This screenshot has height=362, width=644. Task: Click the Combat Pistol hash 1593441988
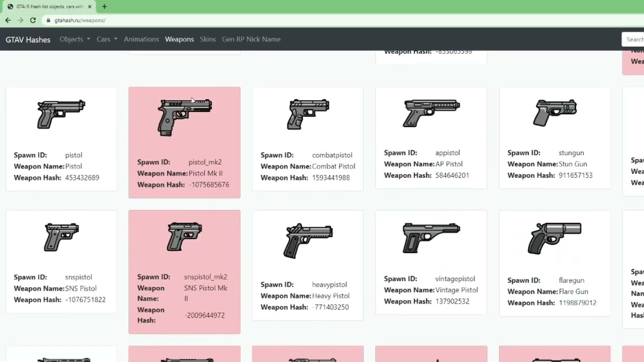tap(331, 177)
